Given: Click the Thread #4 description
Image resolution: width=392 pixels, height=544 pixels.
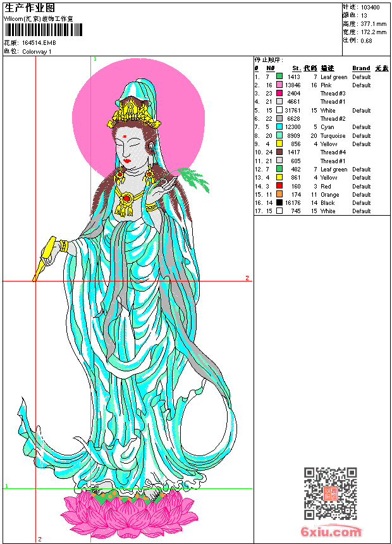Looking at the screenshot, I should pos(333,152).
